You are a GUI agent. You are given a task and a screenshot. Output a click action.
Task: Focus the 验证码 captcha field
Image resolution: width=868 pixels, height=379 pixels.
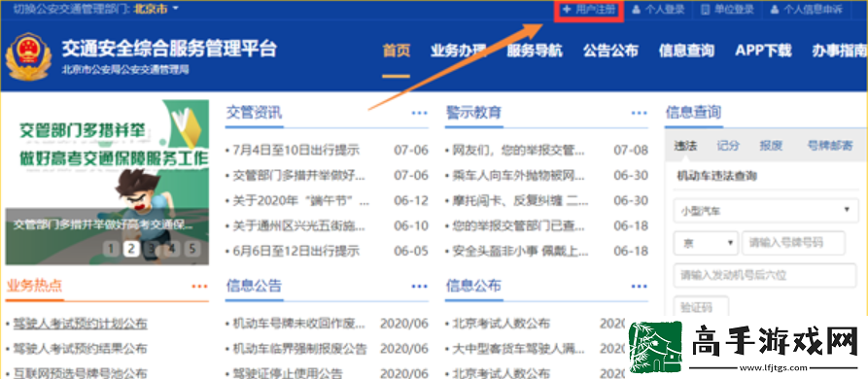702,307
